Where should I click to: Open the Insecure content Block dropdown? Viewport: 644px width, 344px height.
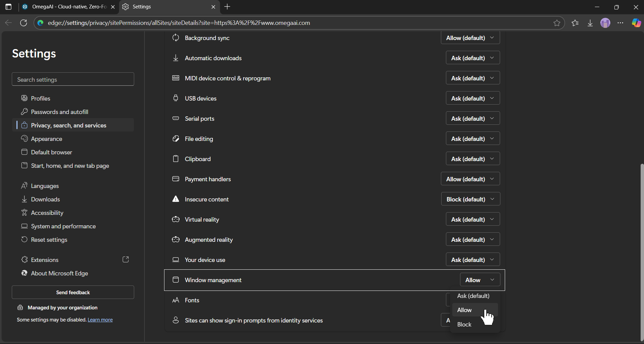[x=470, y=199]
